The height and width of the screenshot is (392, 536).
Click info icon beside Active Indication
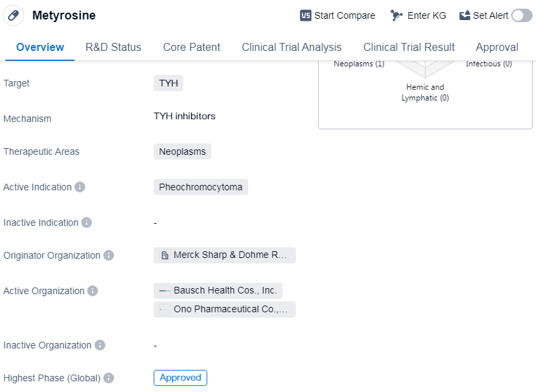pyautogui.click(x=80, y=187)
